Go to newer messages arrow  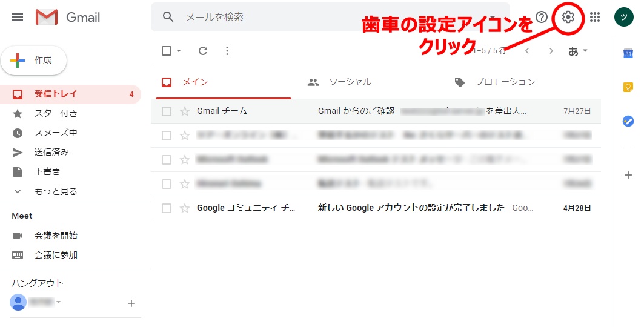point(527,51)
